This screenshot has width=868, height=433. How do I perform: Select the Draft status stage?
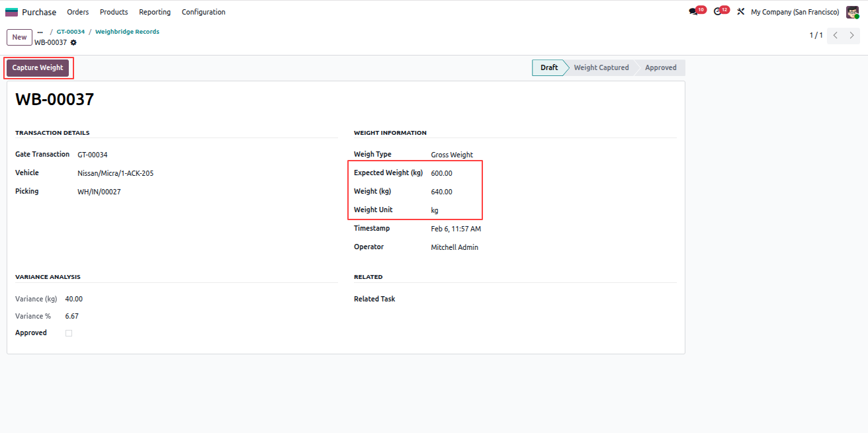tap(548, 67)
